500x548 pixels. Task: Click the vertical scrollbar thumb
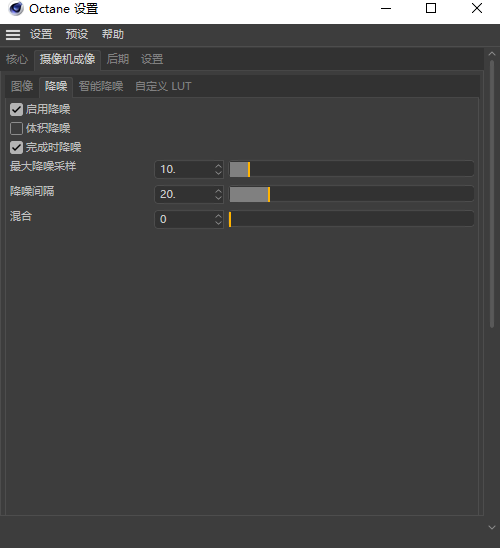pyautogui.click(x=492, y=194)
